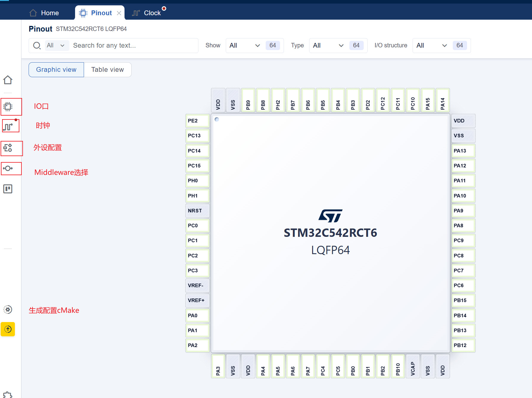Select pin PA7 on bottom row
The height and width of the screenshot is (398, 532).
[308, 366]
